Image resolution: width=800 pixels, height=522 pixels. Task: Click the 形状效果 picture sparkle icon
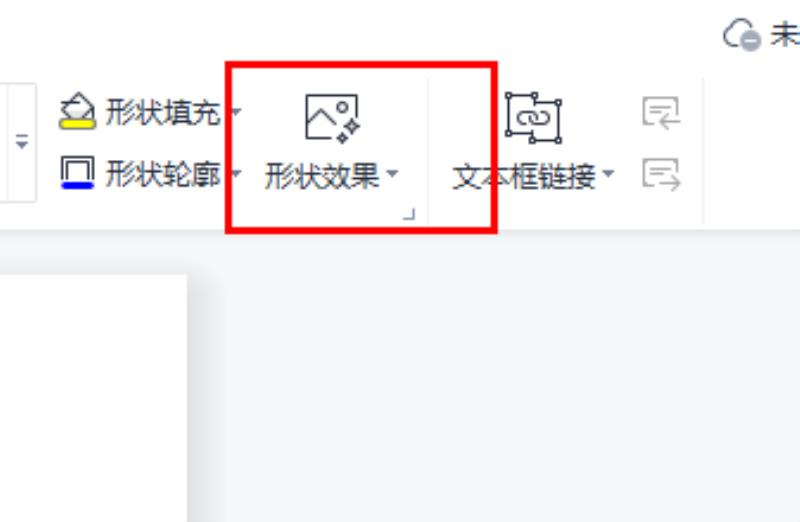pos(332,118)
